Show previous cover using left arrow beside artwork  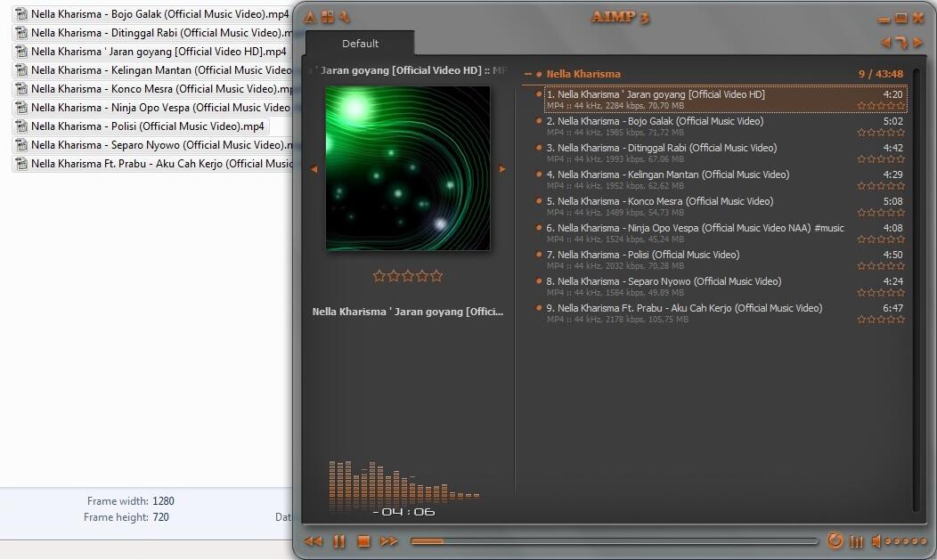[x=314, y=168]
